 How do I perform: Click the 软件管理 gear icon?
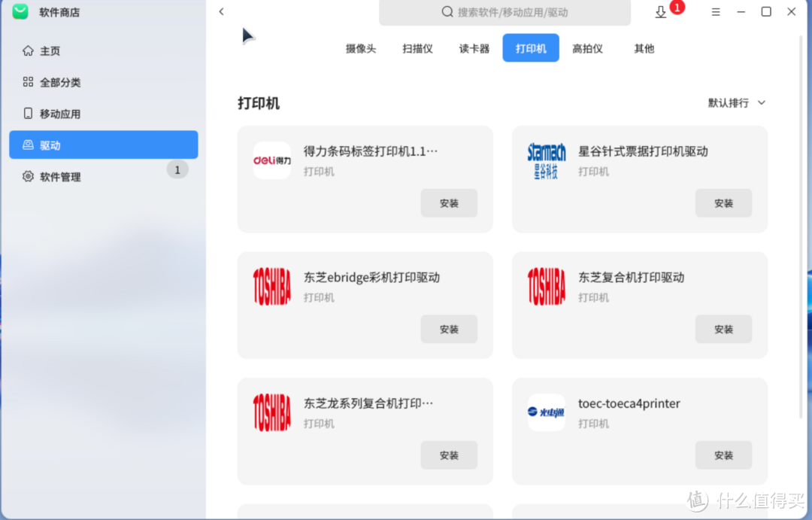click(x=28, y=176)
